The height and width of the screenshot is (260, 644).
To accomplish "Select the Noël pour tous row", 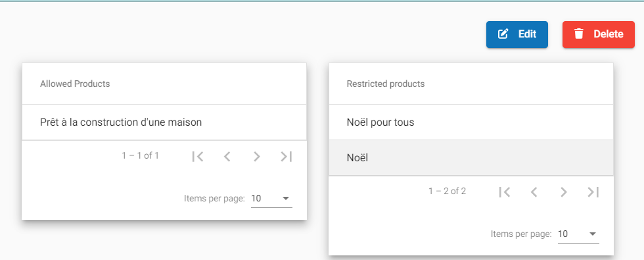I will (471, 122).
